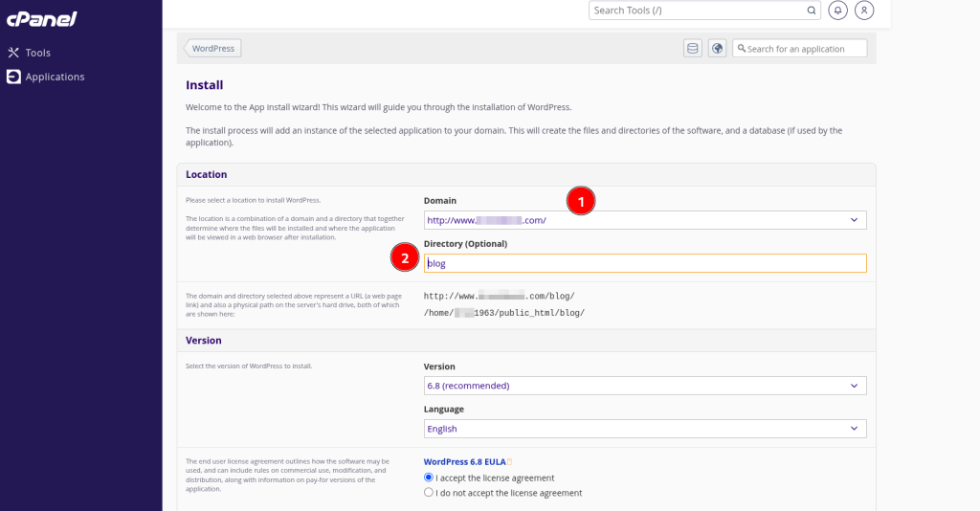Open the Tools sidebar icon
Viewport: 980px width, 511px height.
13,53
